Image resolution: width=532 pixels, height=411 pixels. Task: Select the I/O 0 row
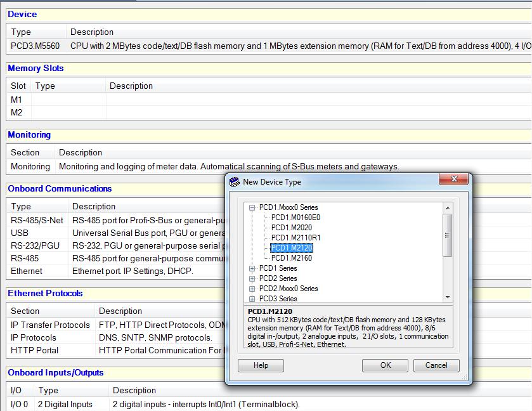269,405
